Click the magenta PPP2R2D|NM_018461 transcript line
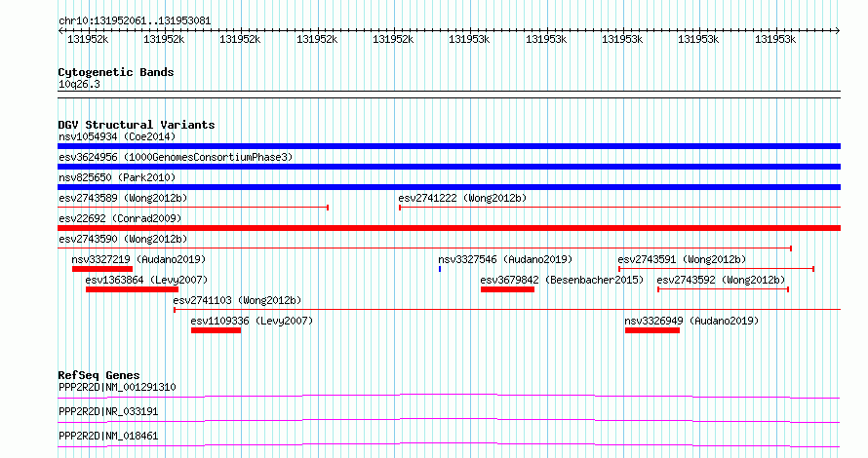This screenshot has height=458, width=868. 449,444
